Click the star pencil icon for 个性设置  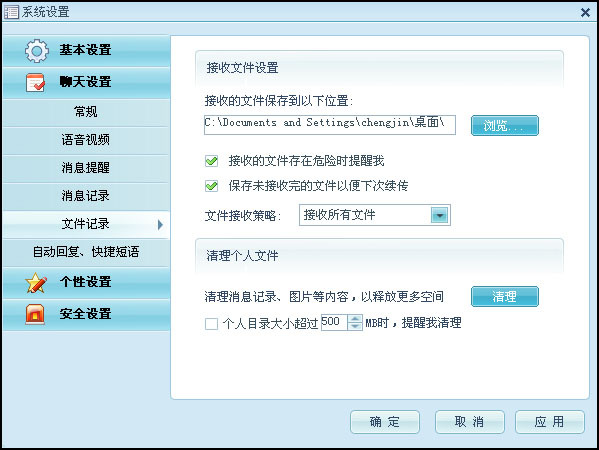[x=36, y=283]
